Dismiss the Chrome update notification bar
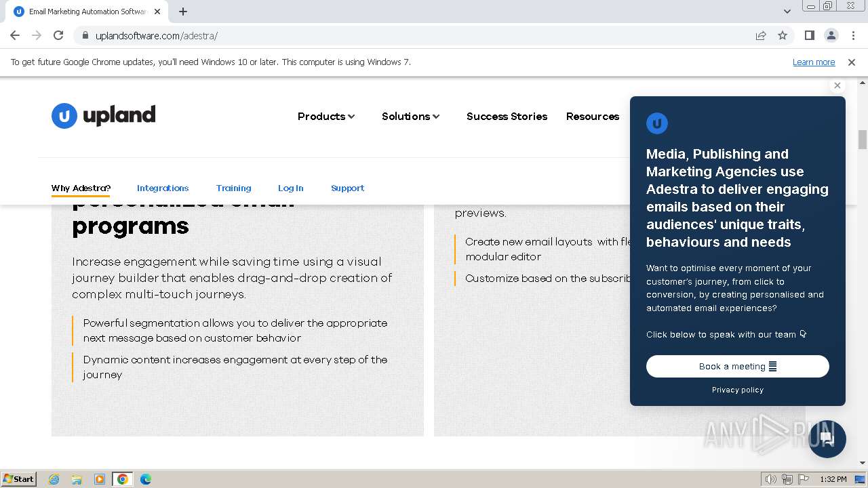Viewport: 868px width, 488px height. tap(852, 62)
